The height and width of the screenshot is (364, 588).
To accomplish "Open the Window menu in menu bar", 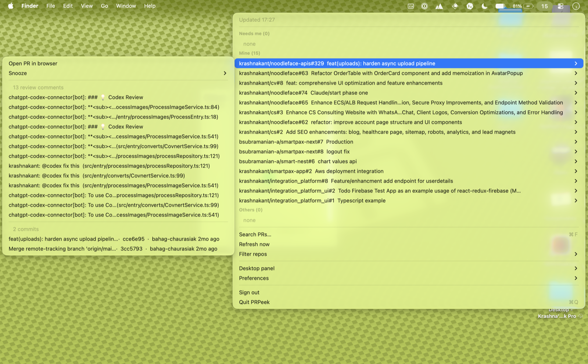I will [x=126, y=6].
